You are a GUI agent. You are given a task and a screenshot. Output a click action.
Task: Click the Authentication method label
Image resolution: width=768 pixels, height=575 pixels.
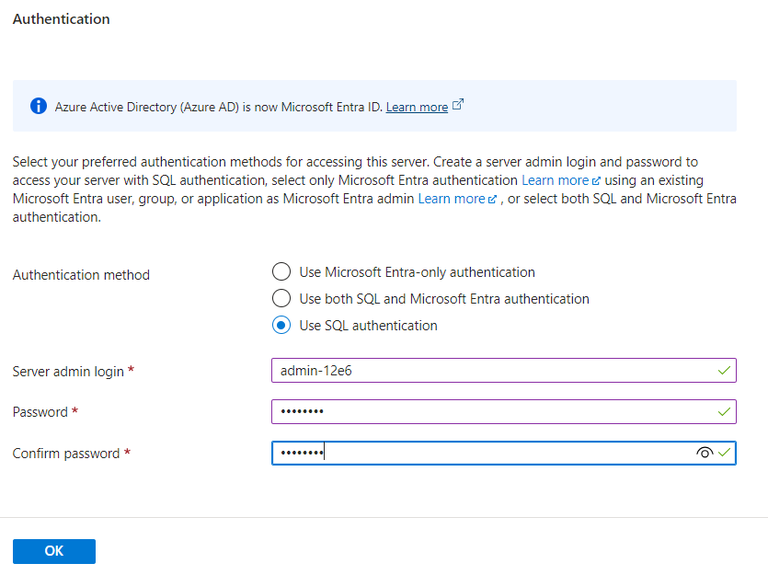pyautogui.click(x=81, y=275)
